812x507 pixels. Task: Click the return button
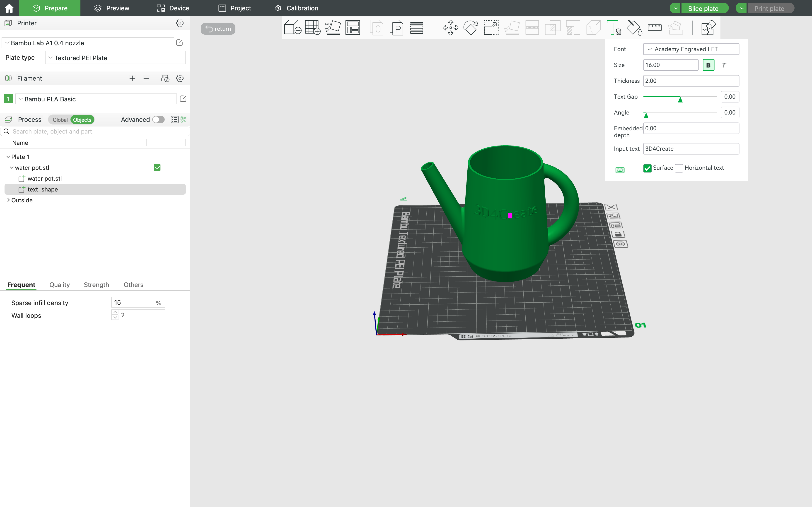pos(218,29)
